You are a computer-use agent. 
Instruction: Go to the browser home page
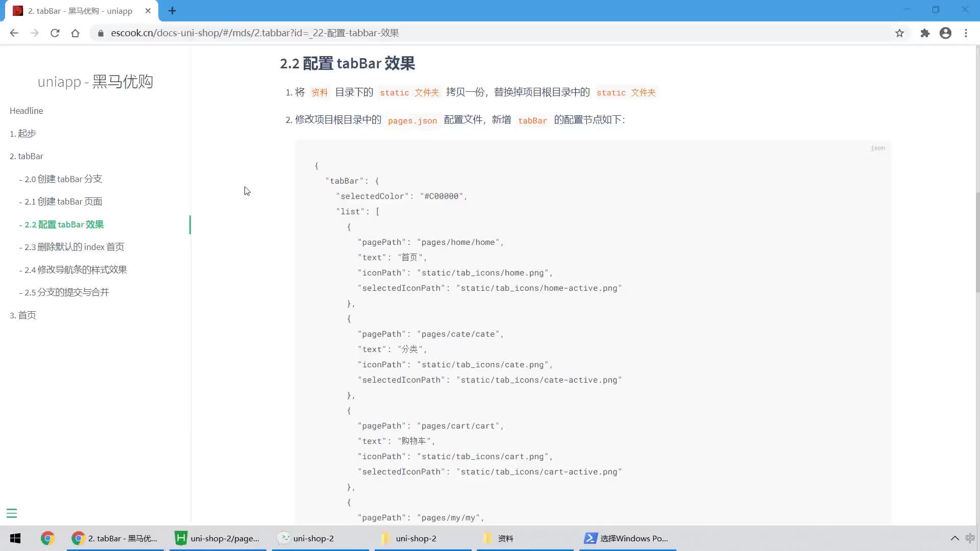pyautogui.click(x=75, y=33)
